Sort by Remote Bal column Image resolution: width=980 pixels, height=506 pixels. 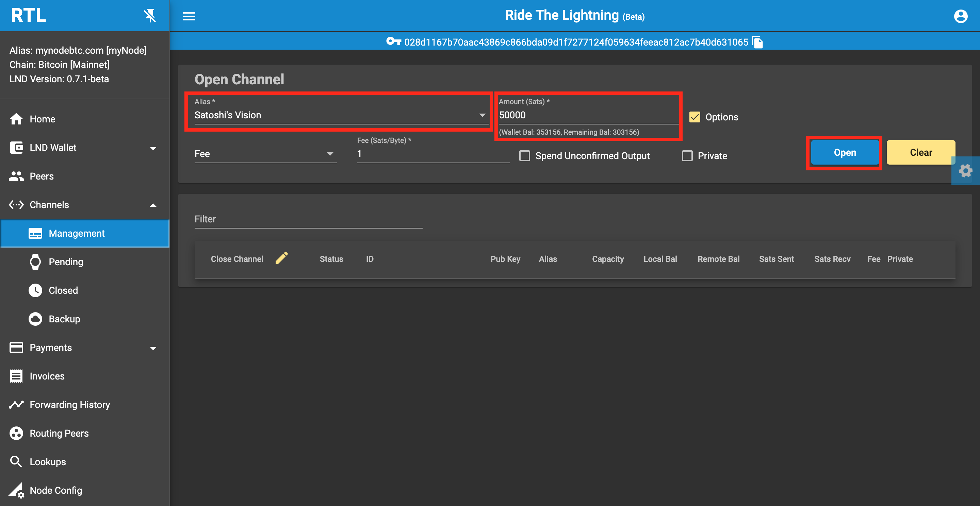(718, 259)
